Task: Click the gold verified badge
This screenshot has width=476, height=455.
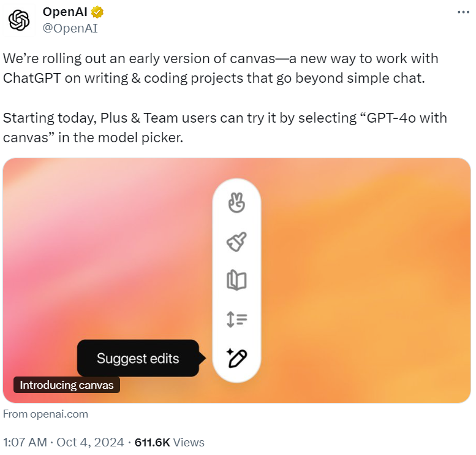Action: [x=97, y=12]
